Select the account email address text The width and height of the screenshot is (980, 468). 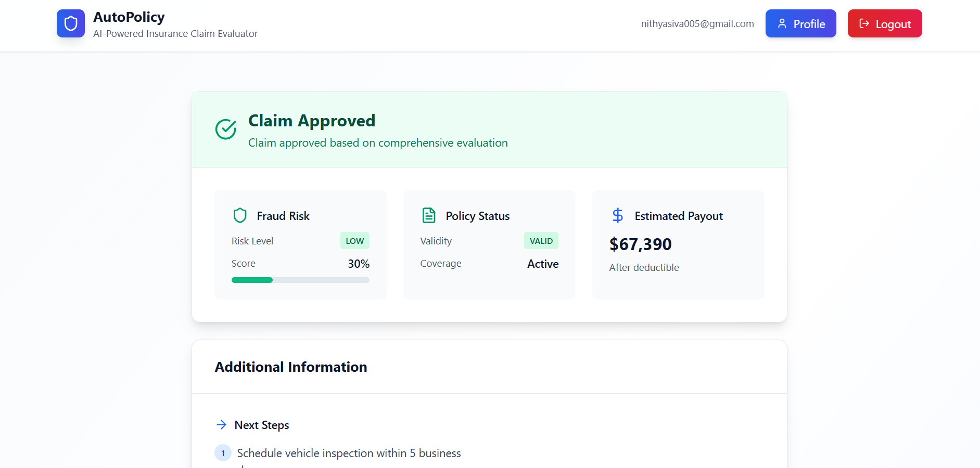point(697,23)
